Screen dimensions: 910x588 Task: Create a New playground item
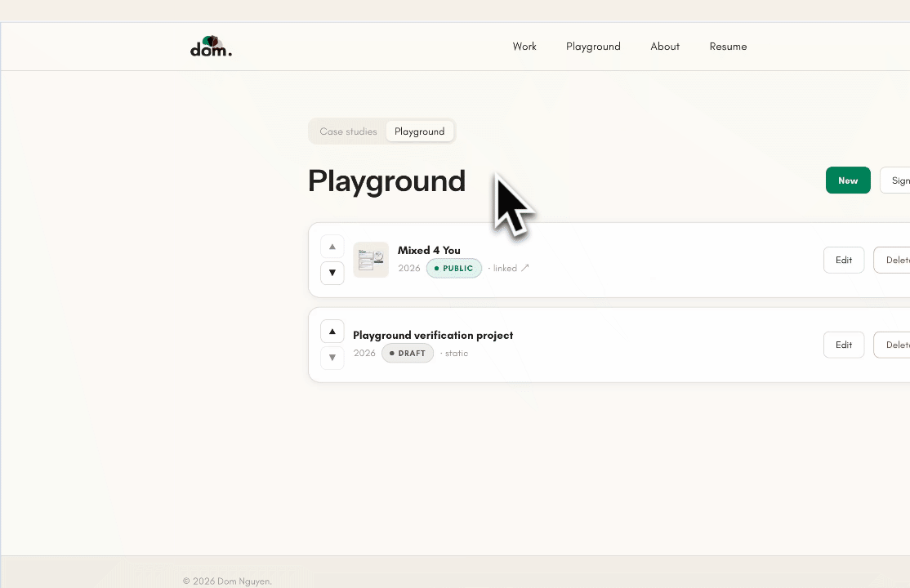(848, 180)
